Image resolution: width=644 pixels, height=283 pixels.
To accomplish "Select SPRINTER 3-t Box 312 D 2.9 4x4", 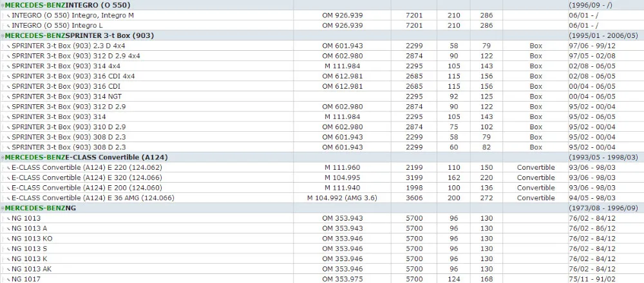I will (75, 56).
